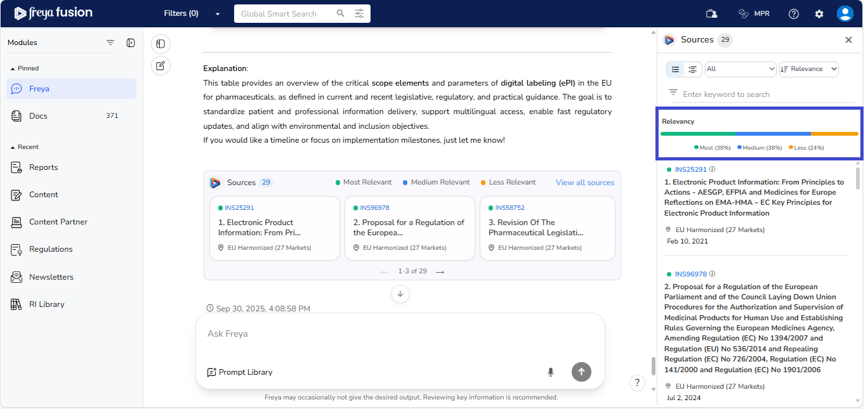Click the send message arrow button

581,372
